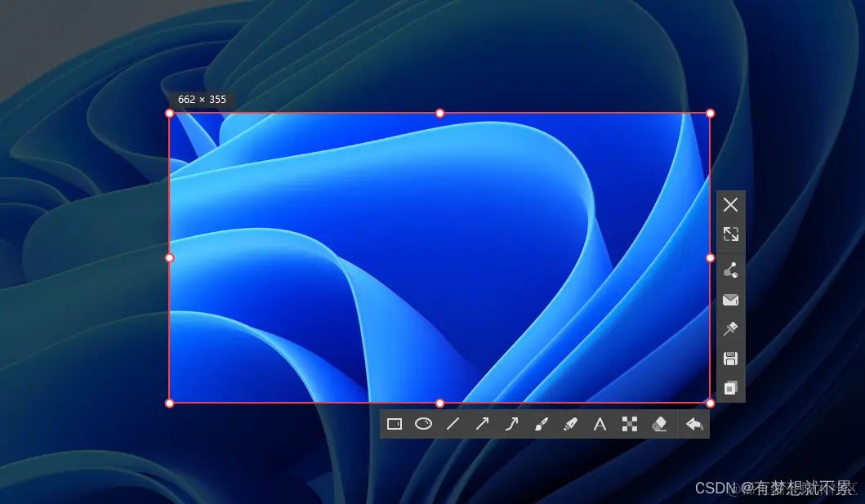
Task: Share the captured screenshot
Action: click(x=730, y=270)
